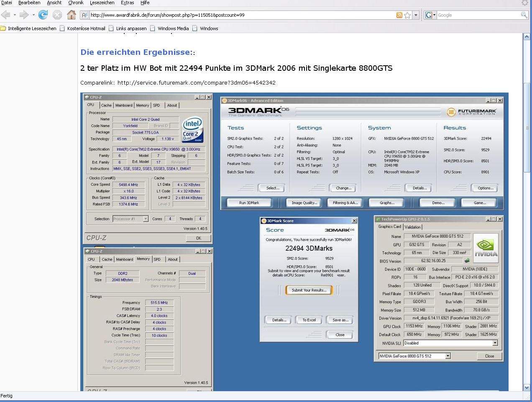Open the Forward history dropdown arrow
532x402 pixels.
coord(33,15)
